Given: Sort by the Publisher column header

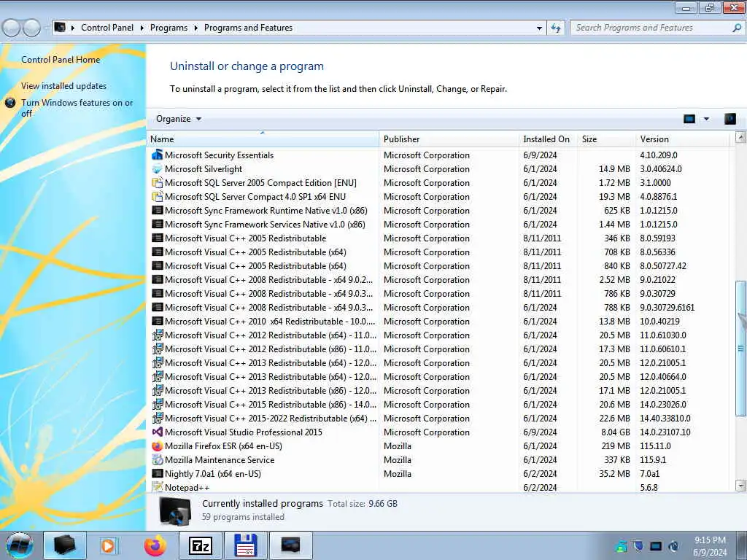Looking at the screenshot, I should [x=449, y=139].
